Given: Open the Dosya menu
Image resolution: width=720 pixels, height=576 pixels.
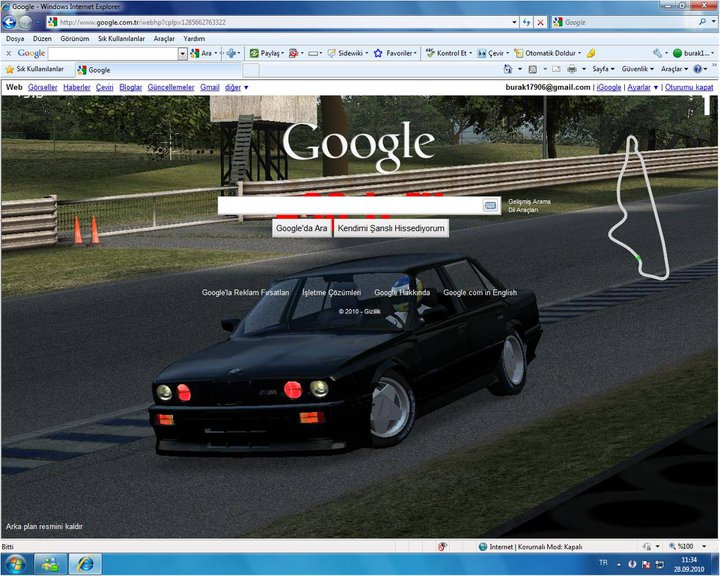Looking at the screenshot, I should (x=15, y=39).
